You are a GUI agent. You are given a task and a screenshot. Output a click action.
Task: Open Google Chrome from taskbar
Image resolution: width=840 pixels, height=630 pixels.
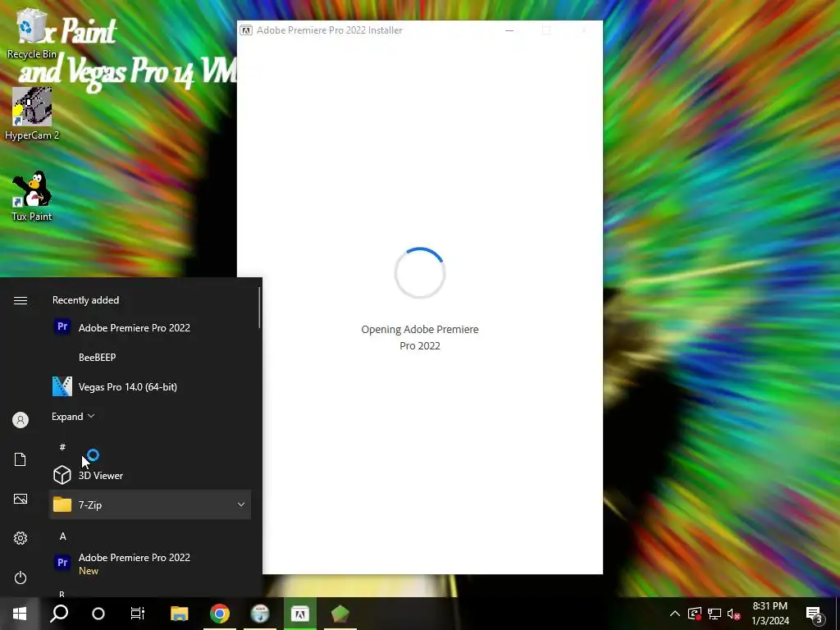pyautogui.click(x=220, y=614)
